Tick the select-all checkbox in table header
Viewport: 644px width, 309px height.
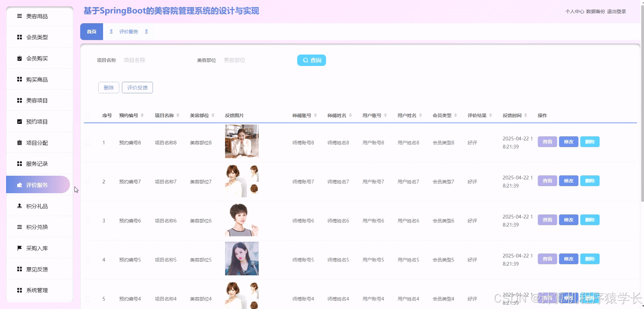click(x=88, y=115)
